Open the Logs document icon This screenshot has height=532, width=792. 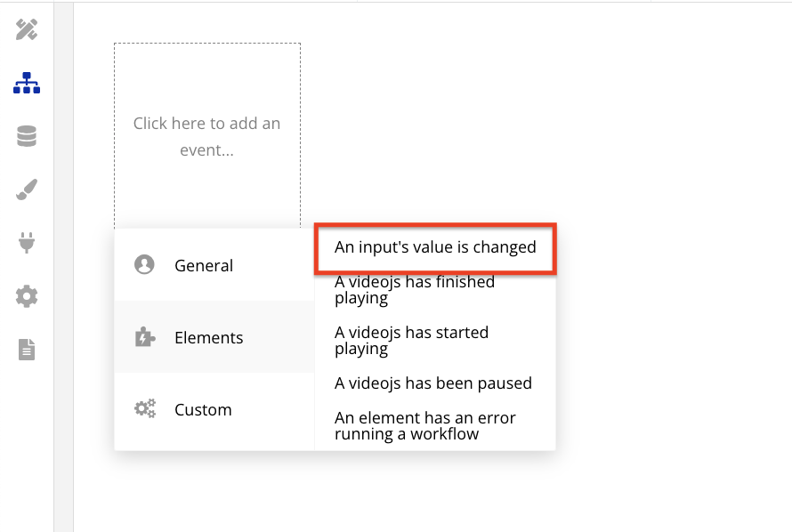27,350
